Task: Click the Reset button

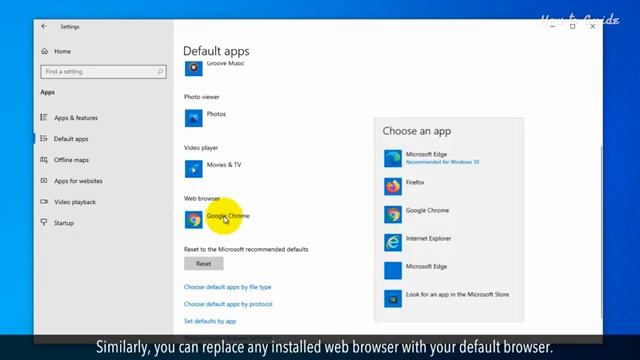Action: (x=204, y=264)
